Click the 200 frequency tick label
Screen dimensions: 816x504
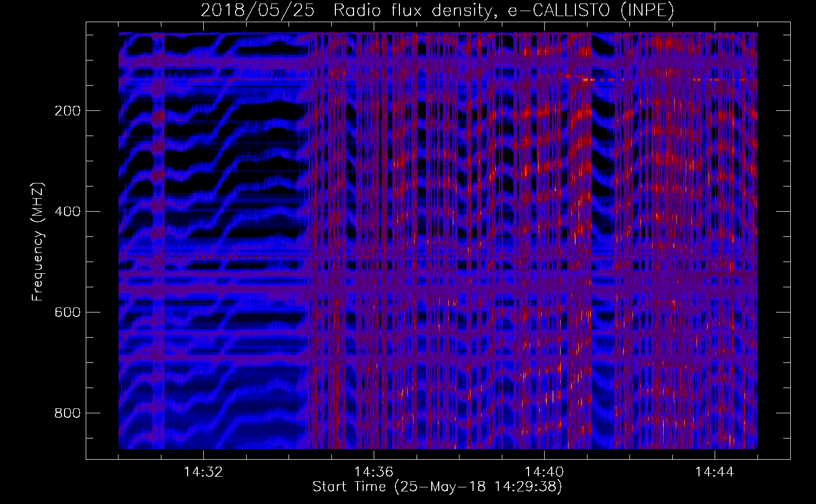67,111
